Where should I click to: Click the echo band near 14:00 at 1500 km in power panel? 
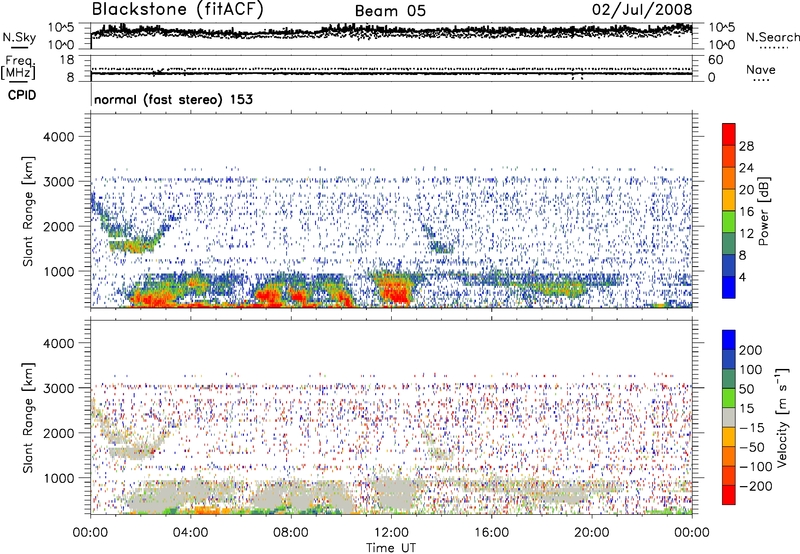[x=441, y=247]
